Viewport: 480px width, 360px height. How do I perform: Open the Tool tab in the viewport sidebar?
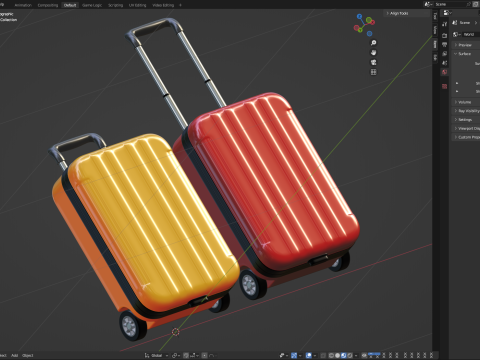435,16
